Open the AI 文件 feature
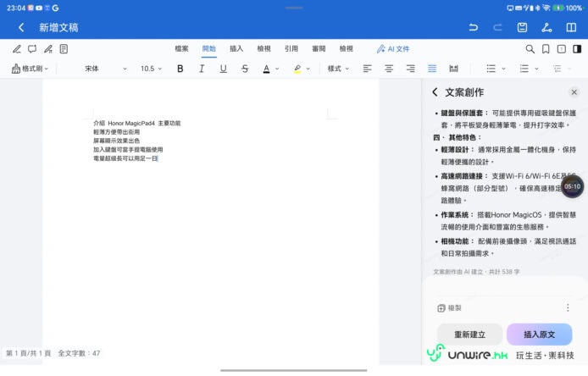The height and width of the screenshot is (376, 588). [x=393, y=49]
